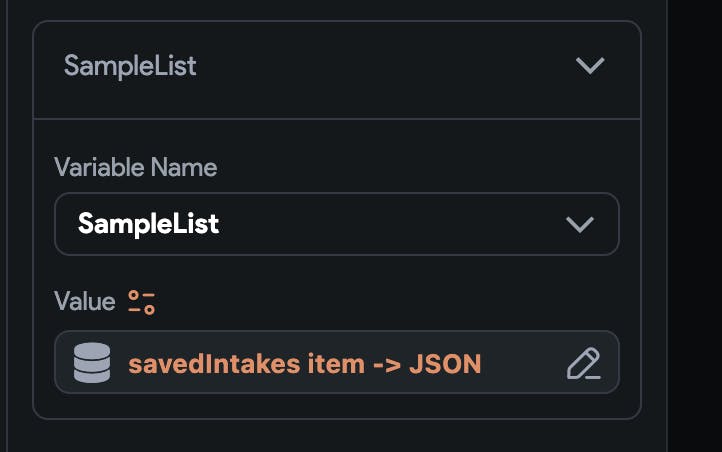722x452 pixels.
Task: Click the Variable Name dropdown arrow
Action: [x=580, y=223]
